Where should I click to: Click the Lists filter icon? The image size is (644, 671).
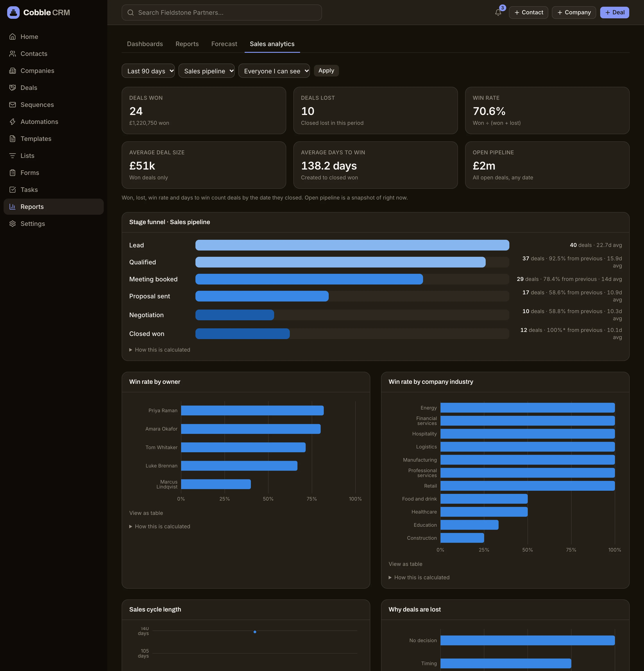(13, 156)
